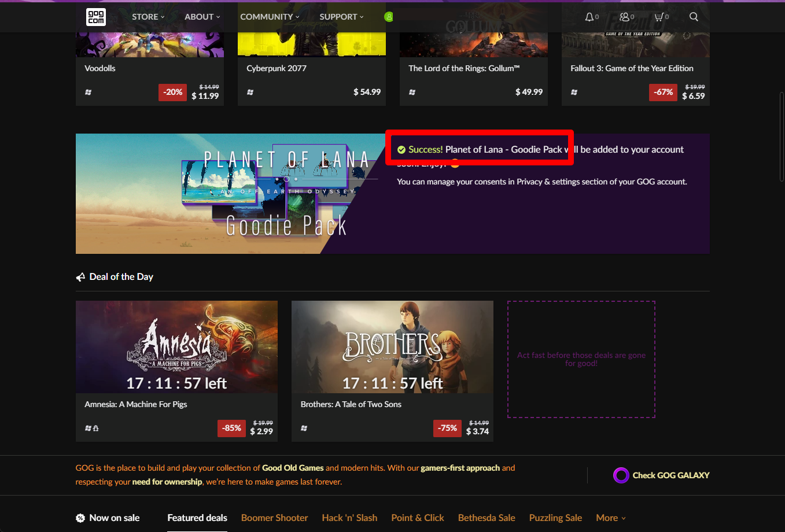785x532 pixels.
Task: Open Brothers: A Tale of Two Sons title
Action: pos(351,404)
